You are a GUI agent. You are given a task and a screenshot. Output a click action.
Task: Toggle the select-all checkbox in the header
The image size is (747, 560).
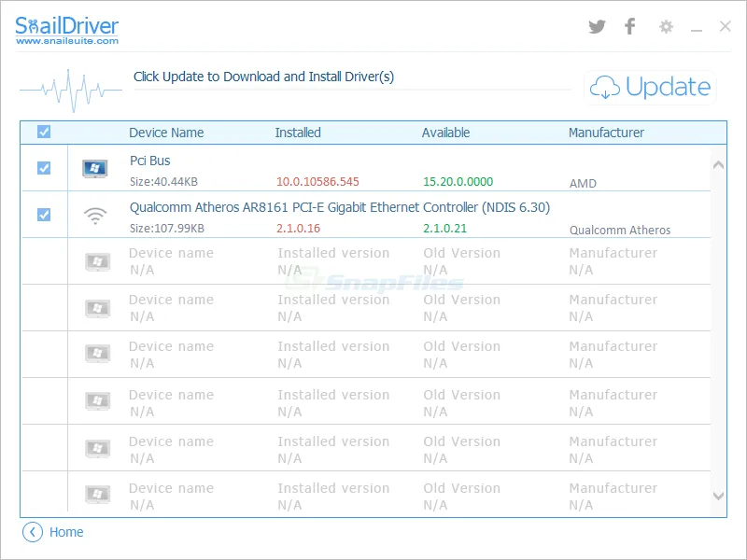pos(44,132)
